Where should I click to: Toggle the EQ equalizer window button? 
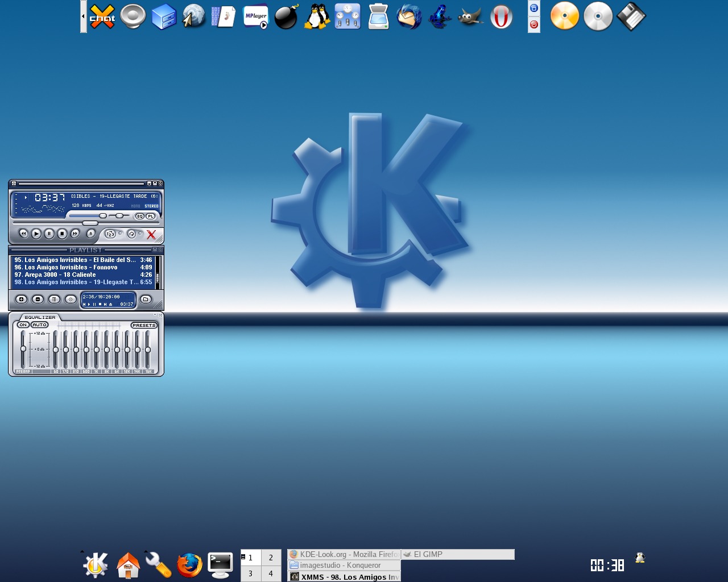pos(139,216)
